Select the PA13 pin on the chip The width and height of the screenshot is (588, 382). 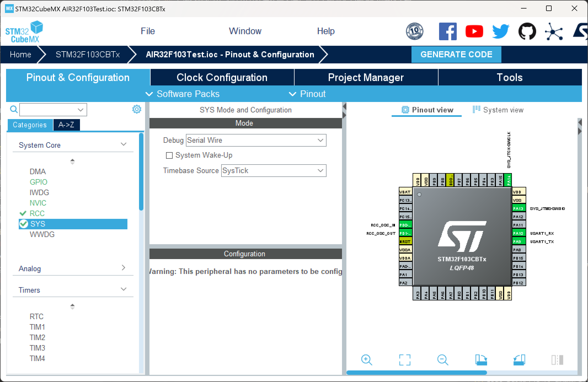[518, 209]
